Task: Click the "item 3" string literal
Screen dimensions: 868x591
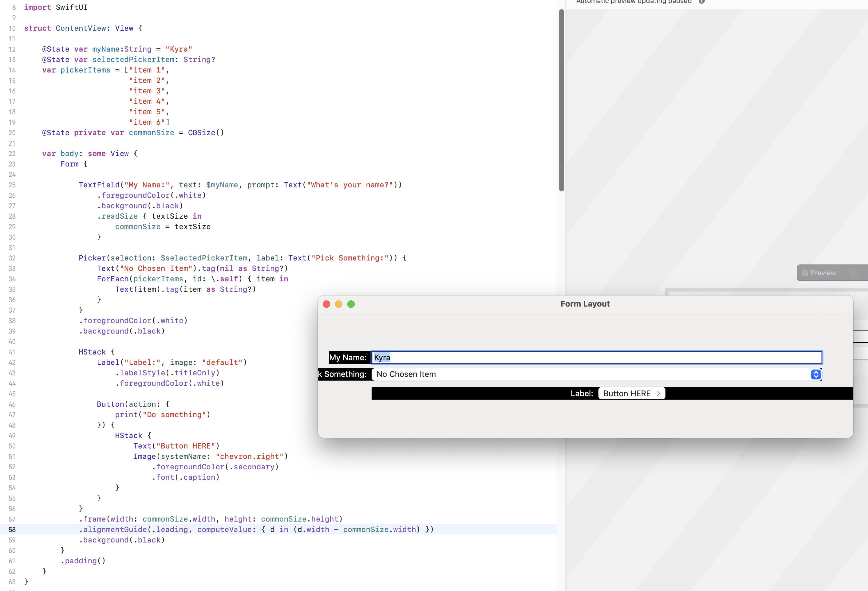Action: point(147,91)
